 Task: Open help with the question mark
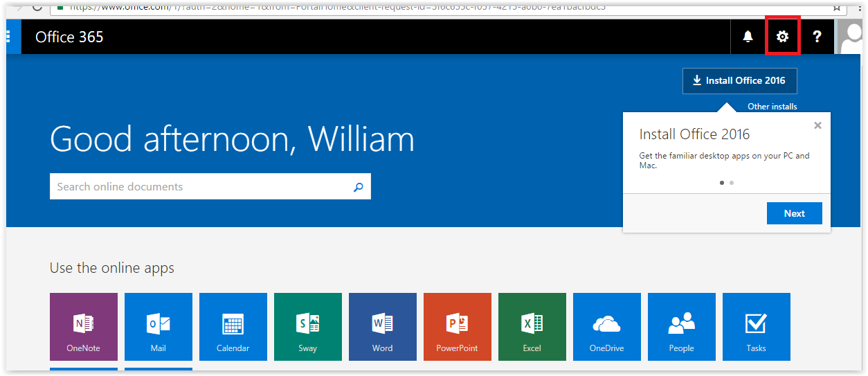click(817, 37)
